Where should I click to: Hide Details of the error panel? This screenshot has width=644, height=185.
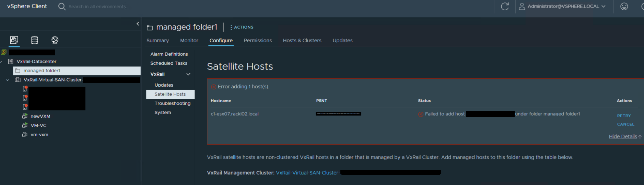[625, 137]
